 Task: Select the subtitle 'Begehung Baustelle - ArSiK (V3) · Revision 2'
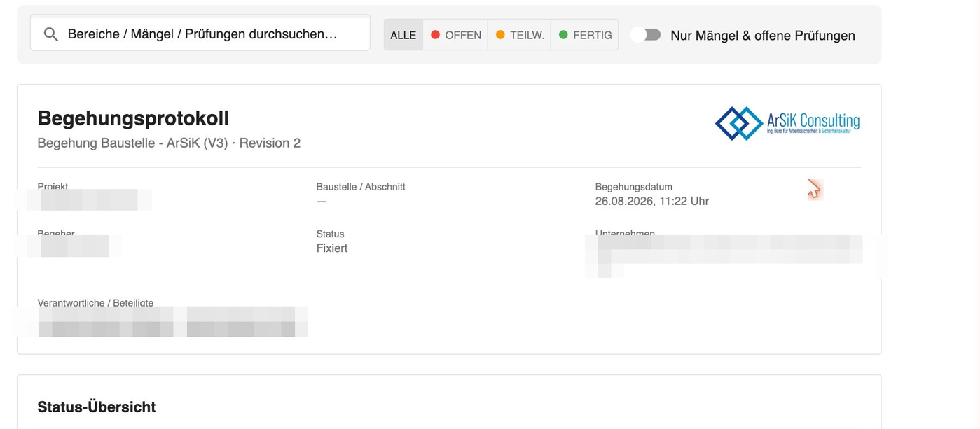point(169,143)
